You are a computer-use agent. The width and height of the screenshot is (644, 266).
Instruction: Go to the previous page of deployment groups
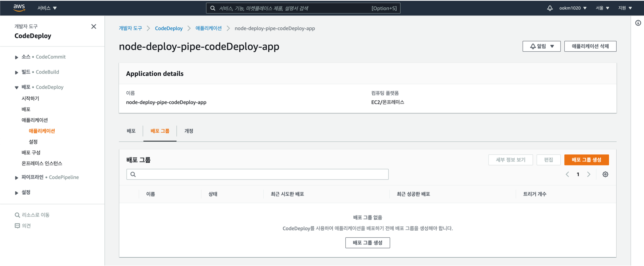(567, 174)
